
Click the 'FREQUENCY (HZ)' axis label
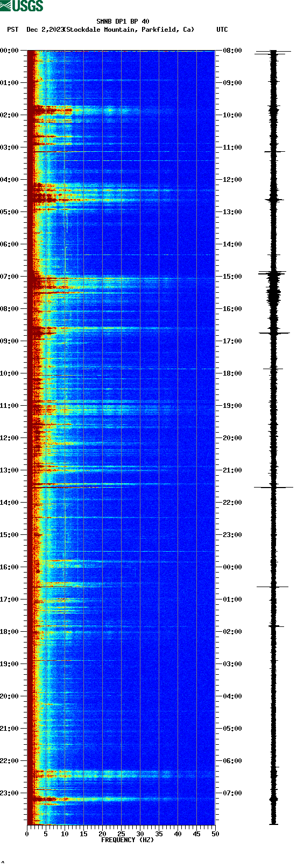pos(128,840)
